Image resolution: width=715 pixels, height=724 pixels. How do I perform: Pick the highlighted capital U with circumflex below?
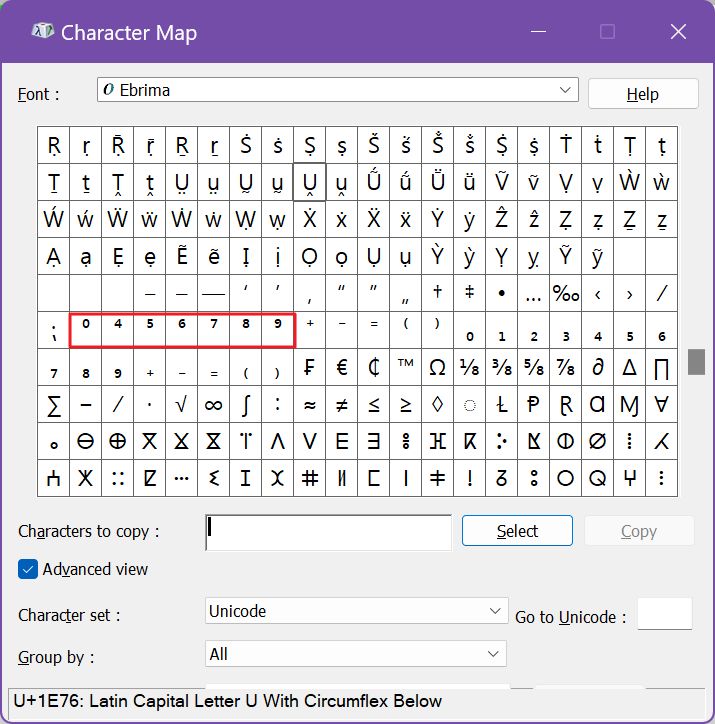[x=310, y=182]
